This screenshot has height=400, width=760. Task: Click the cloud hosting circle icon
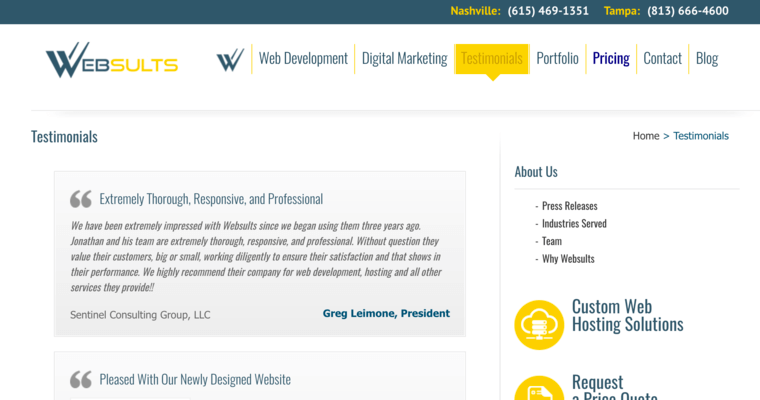click(539, 324)
